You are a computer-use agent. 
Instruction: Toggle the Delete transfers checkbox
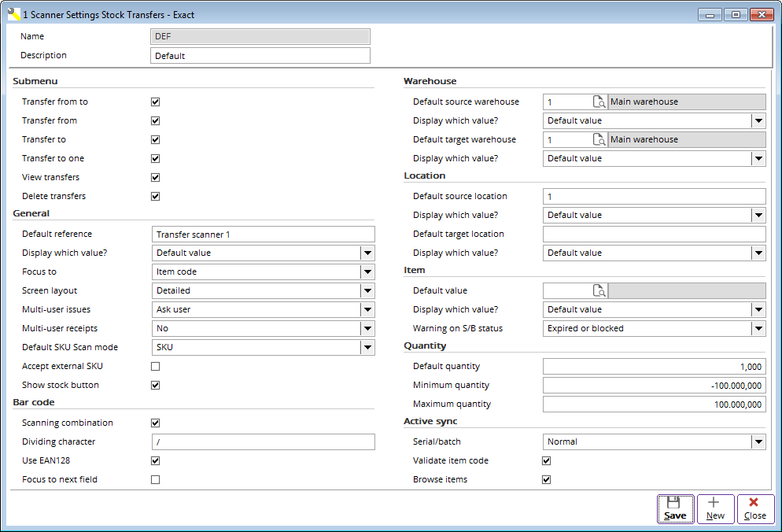tap(155, 196)
